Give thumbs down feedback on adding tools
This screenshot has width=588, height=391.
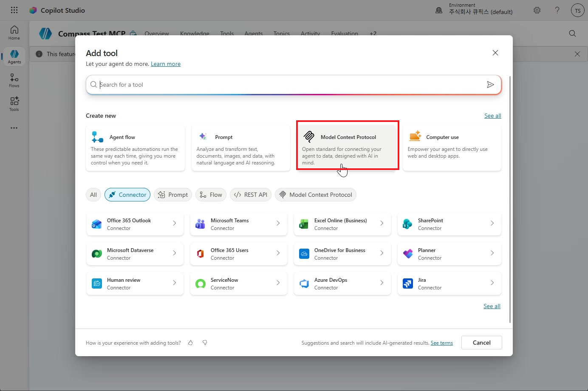(x=205, y=343)
